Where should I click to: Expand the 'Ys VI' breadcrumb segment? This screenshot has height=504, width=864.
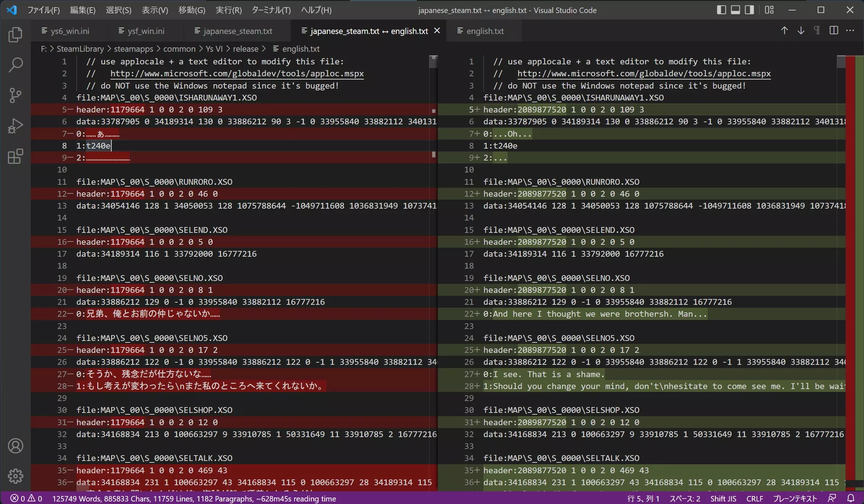coord(214,49)
